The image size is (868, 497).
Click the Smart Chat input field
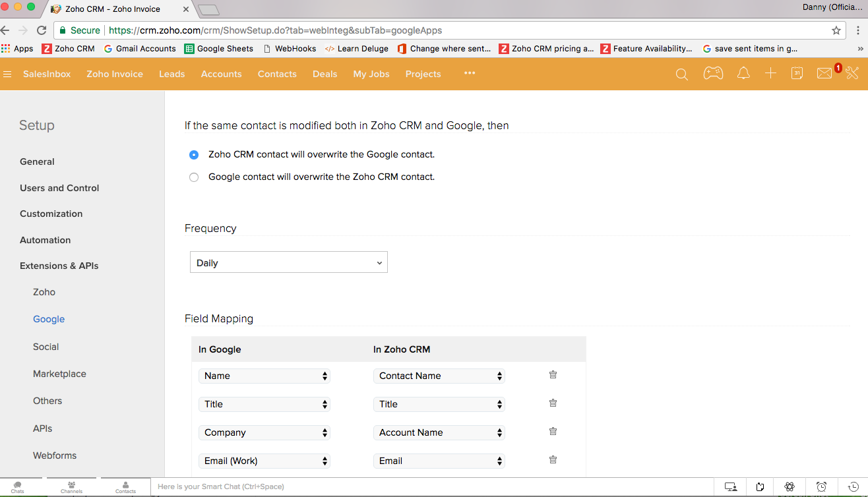tap(432, 486)
